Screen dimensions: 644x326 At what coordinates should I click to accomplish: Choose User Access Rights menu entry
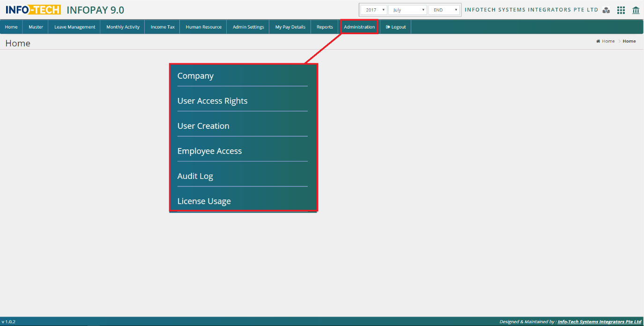(x=212, y=101)
